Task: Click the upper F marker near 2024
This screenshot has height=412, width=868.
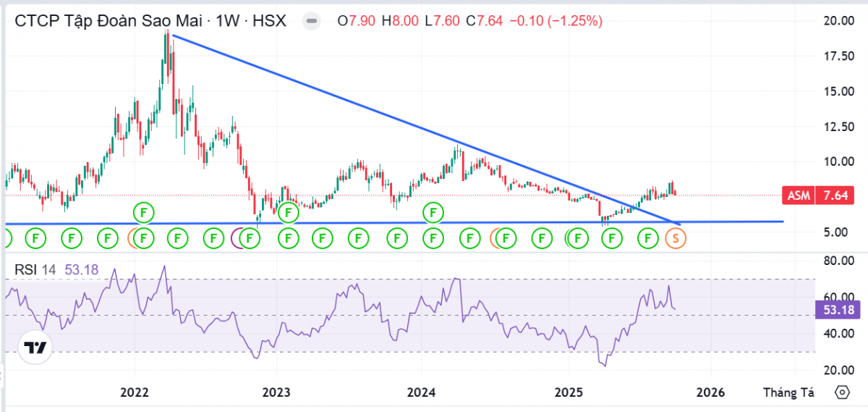Action: pos(433,212)
